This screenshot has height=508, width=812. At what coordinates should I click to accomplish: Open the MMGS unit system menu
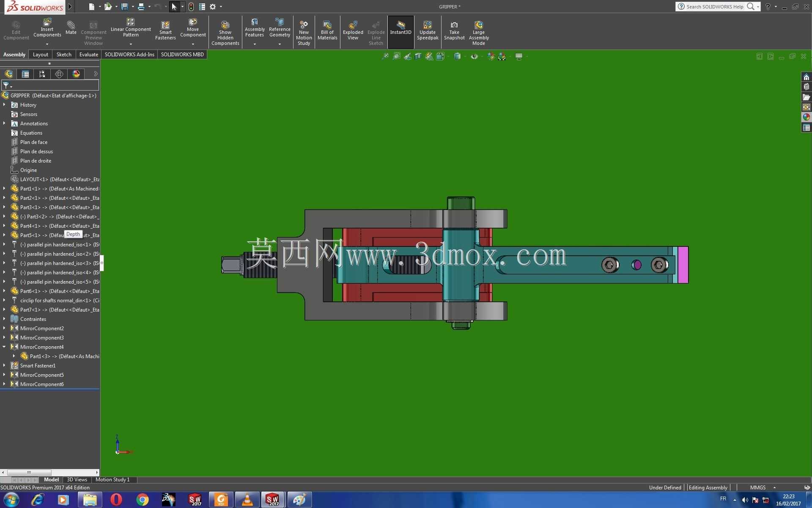(x=763, y=487)
